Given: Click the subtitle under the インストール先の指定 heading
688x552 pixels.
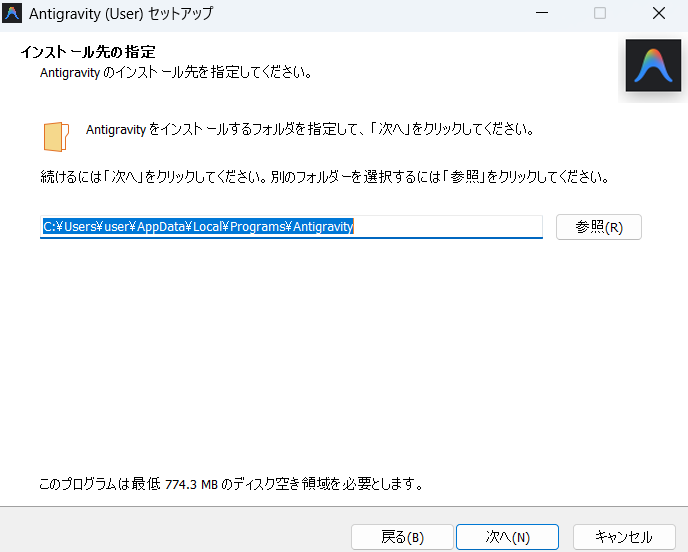Looking at the screenshot, I should tap(175, 73).
